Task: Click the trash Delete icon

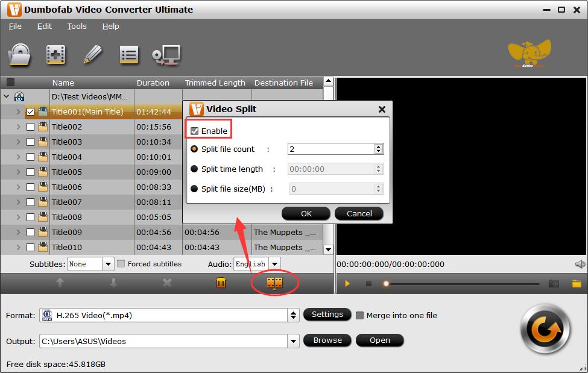Action: coord(221,283)
